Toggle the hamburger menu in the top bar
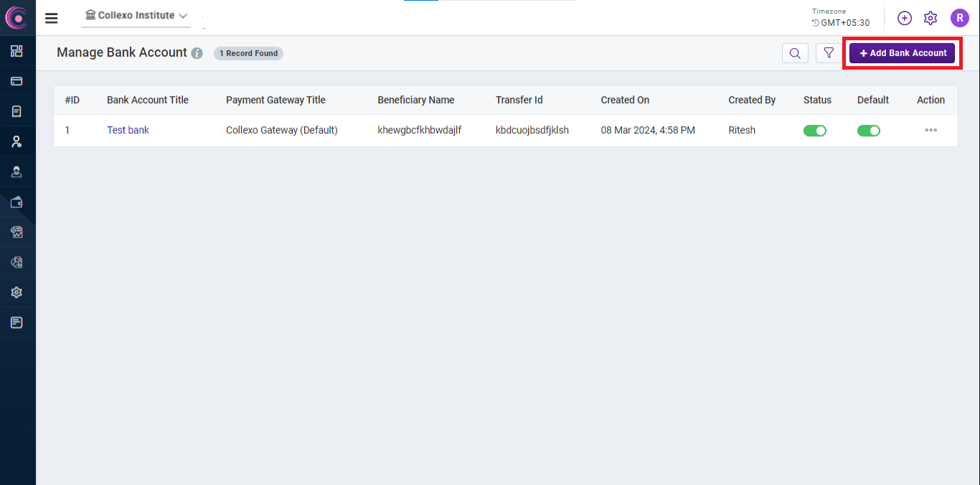This screenshot has width=980, height=485. [52, 18]
